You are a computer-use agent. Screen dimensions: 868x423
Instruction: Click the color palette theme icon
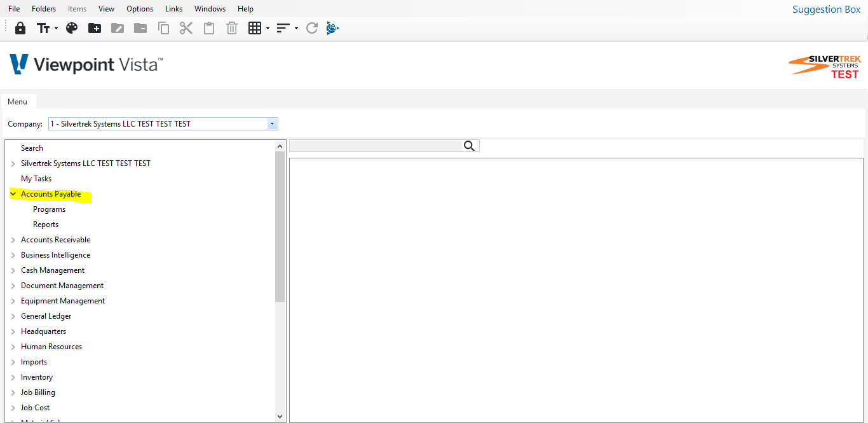(x=72, y=28)
